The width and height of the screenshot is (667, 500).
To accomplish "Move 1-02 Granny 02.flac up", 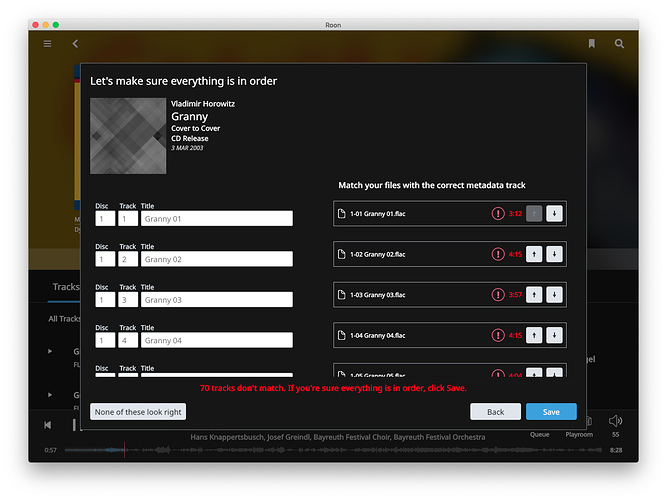I will click(534, 254).
